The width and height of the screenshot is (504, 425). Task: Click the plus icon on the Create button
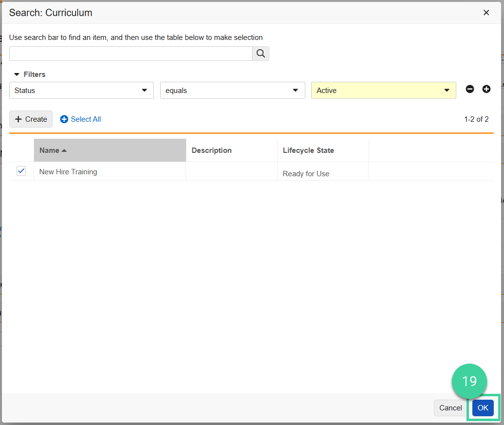[x=18, y=119]
